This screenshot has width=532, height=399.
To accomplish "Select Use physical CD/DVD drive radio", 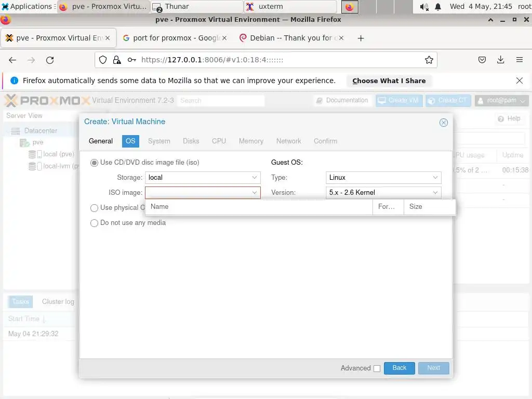I will click(94, 208).
